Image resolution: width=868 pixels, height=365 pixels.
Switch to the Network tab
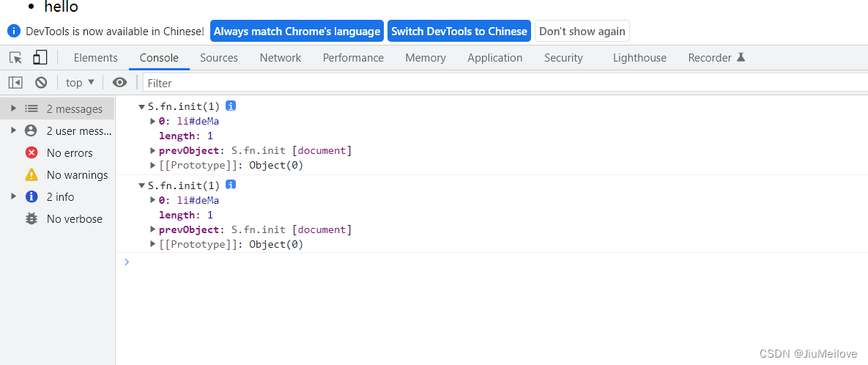click(280, 58)
